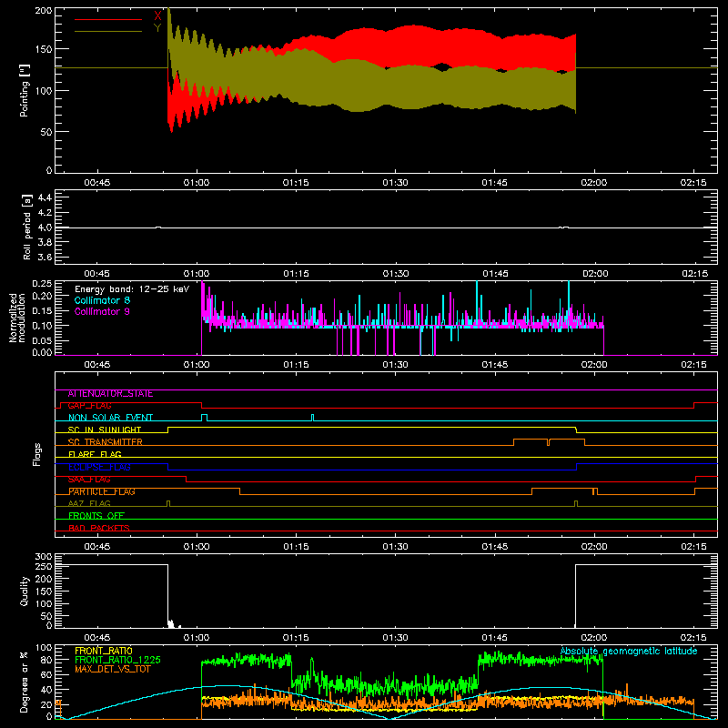728x728 pixels.
Task: Click the green 'FRONT_RATIO_1225' legend entry
Action: click(117, 660)
